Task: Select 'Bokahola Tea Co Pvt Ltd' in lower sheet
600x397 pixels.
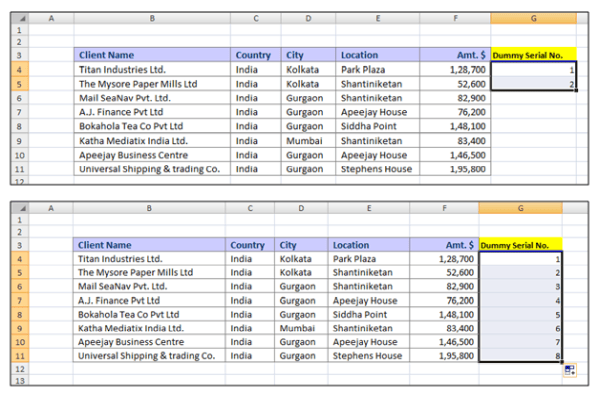Action: 149,314
